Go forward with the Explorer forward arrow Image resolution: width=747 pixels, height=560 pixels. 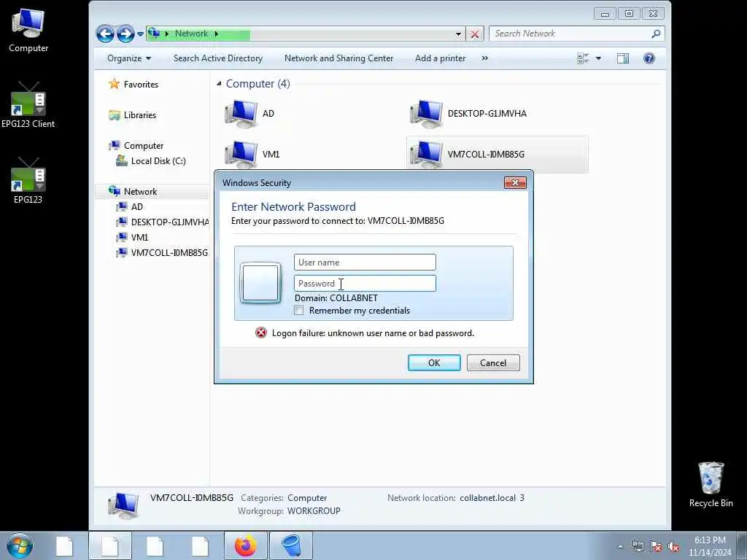pos(125,34)
